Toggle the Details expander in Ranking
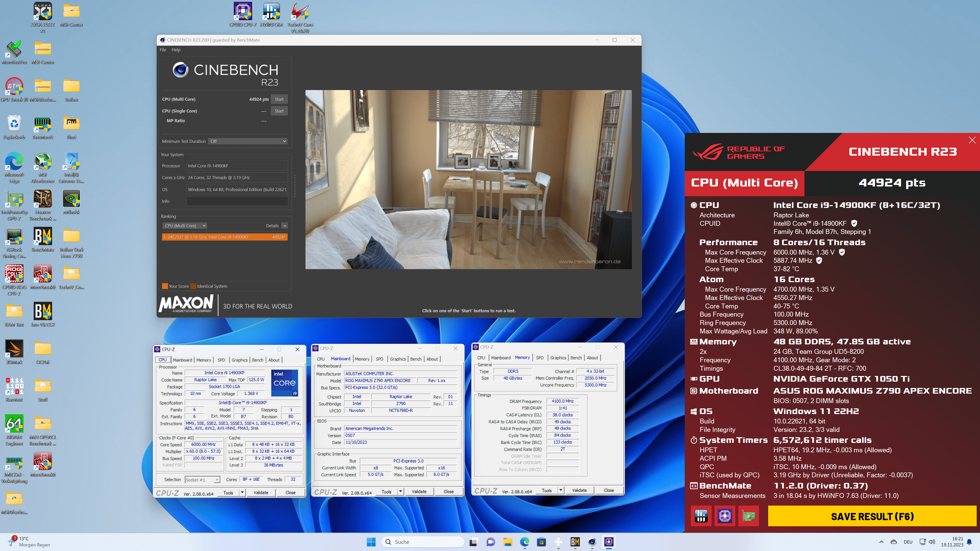The width and height of the screenshot is (980, 551). (285, 226)
